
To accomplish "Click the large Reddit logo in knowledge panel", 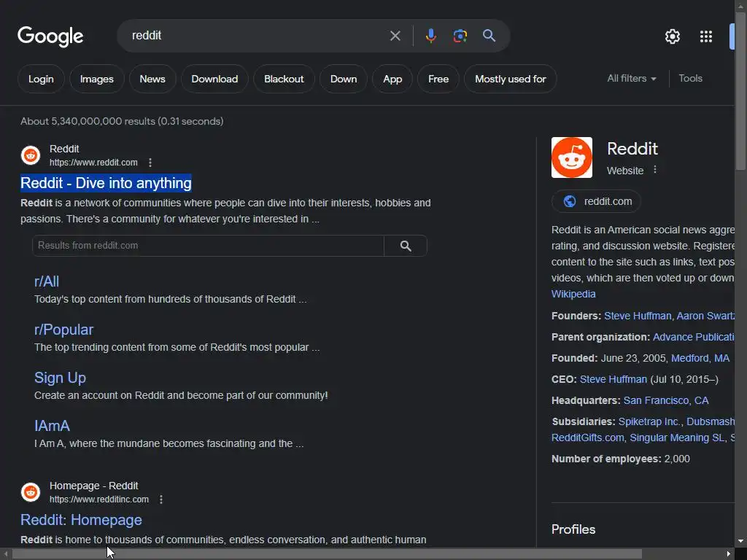I will 572,157.
